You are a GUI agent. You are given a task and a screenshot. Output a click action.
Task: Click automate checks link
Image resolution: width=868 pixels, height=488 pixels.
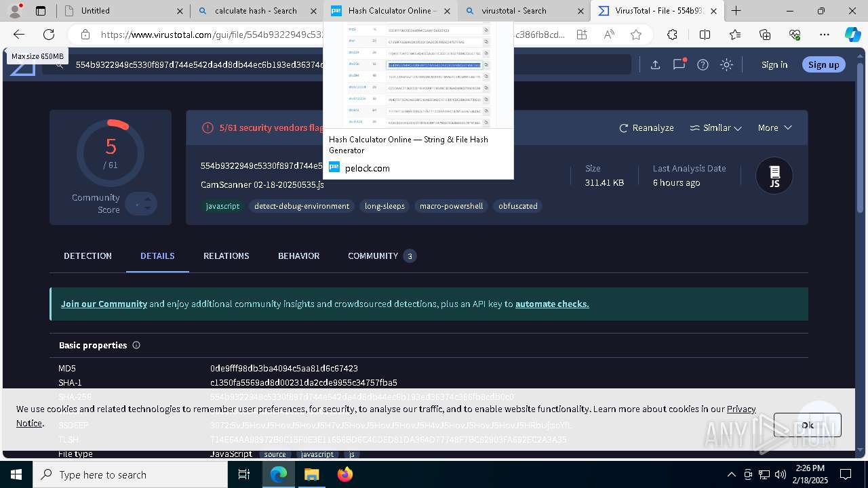click(x=552, y=304)
